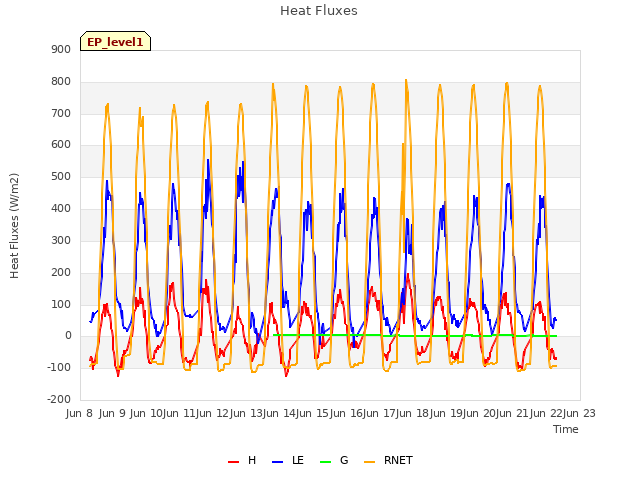640x480 pixels.
Task: Click the orange RNET legend line swatch
Action: point(369,462)
